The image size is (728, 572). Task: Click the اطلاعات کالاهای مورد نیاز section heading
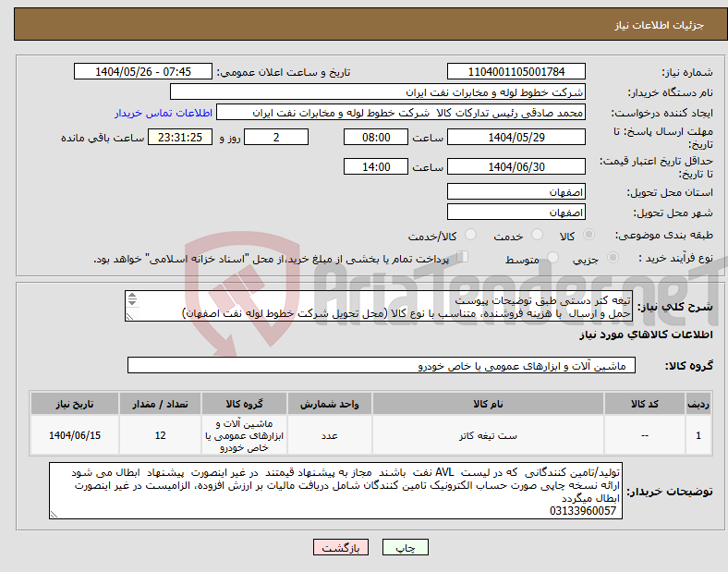[646, 335]
